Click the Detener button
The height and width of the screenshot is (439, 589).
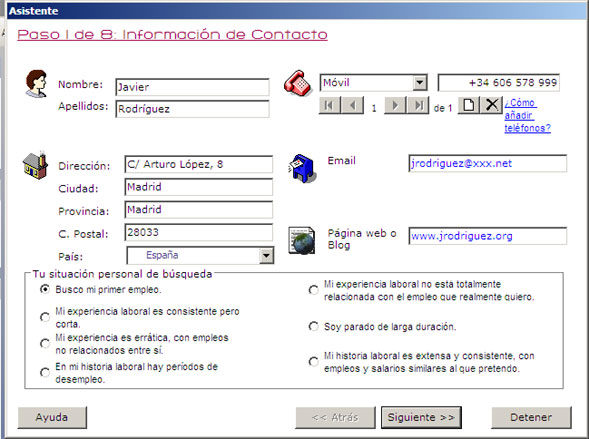[x=531, y=417]
